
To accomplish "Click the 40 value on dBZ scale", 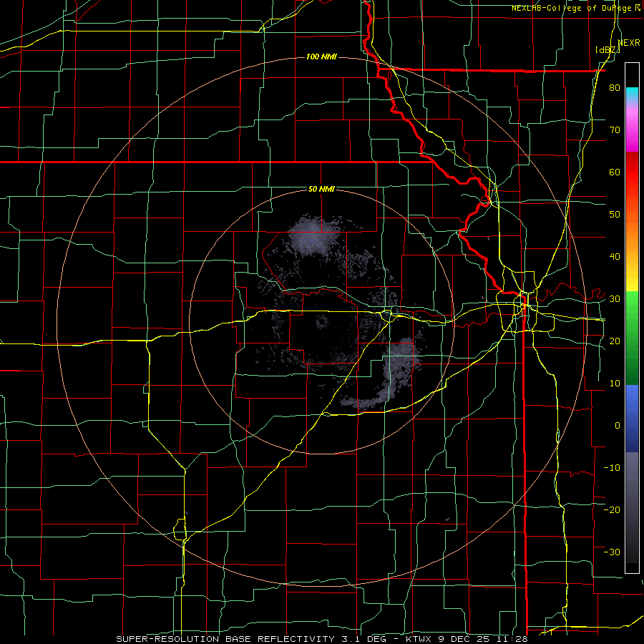I will [615, 257].
